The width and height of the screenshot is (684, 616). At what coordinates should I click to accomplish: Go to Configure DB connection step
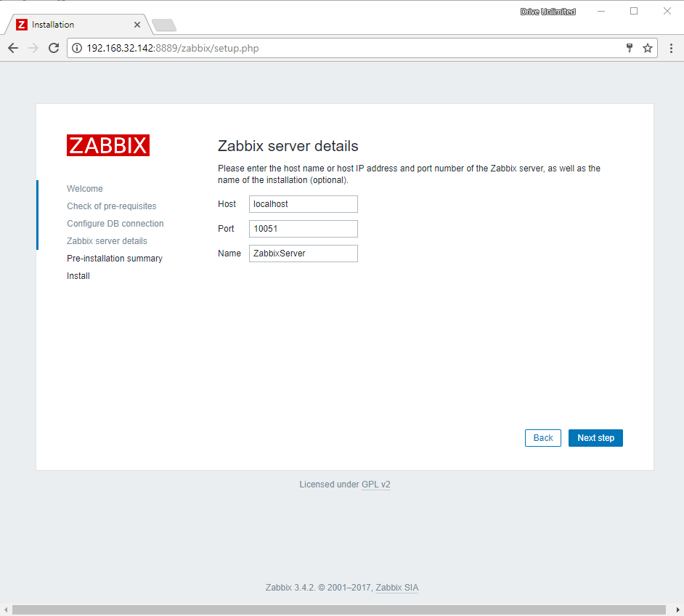pos(115,223)
